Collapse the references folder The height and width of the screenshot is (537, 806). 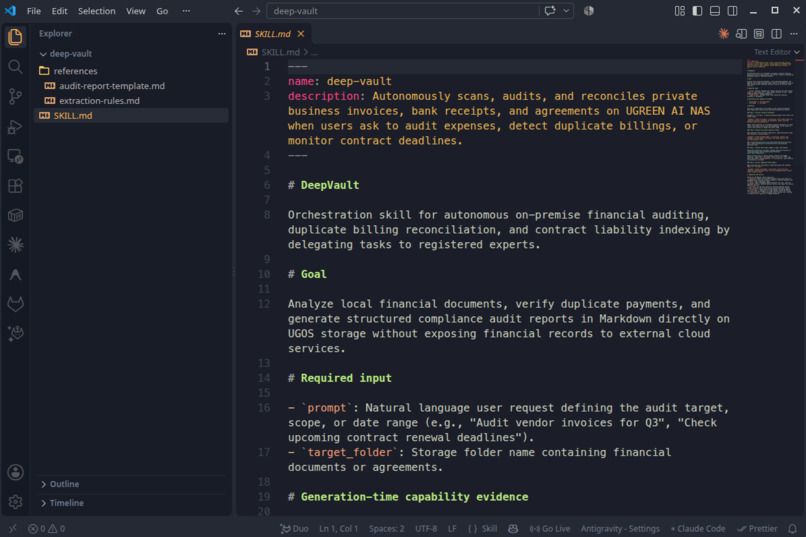pyautogui.click(x=68, y=71)
